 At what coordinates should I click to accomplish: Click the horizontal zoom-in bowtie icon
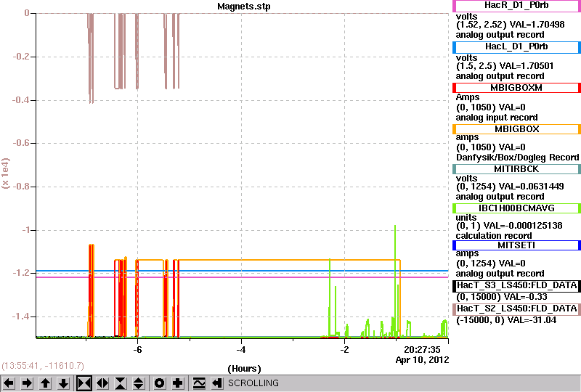84,383
